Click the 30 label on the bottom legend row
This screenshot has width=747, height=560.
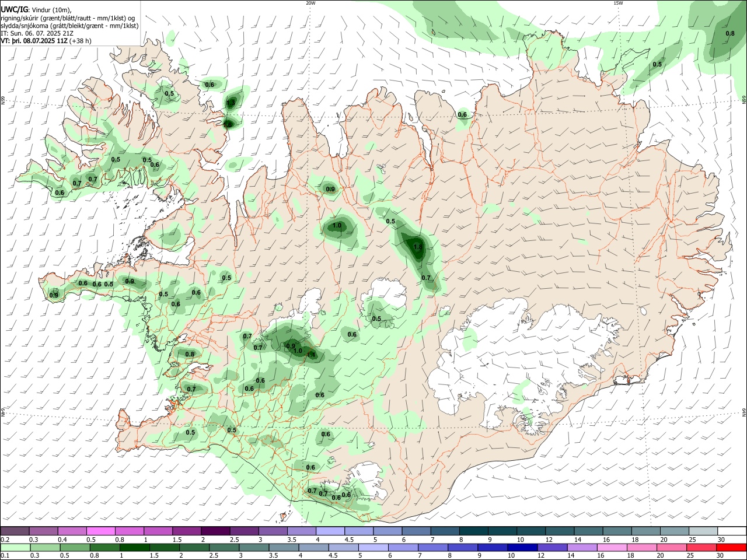click(720, 556)
